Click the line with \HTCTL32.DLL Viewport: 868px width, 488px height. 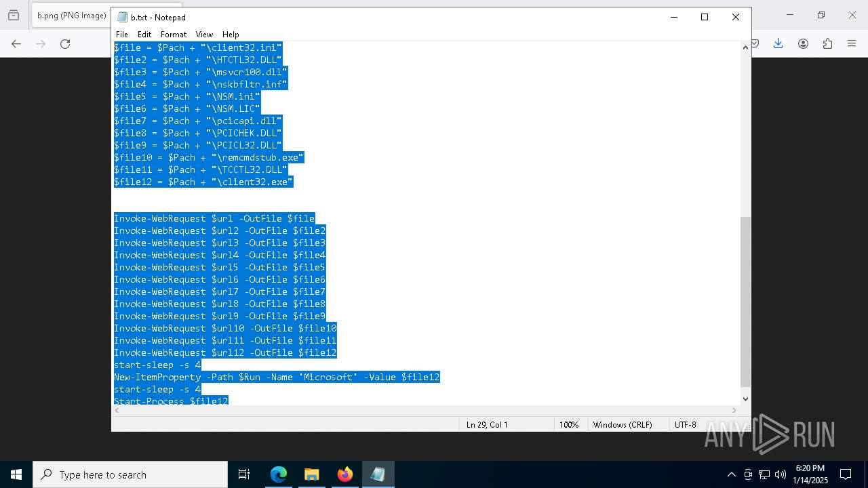[x=198, y=60]
